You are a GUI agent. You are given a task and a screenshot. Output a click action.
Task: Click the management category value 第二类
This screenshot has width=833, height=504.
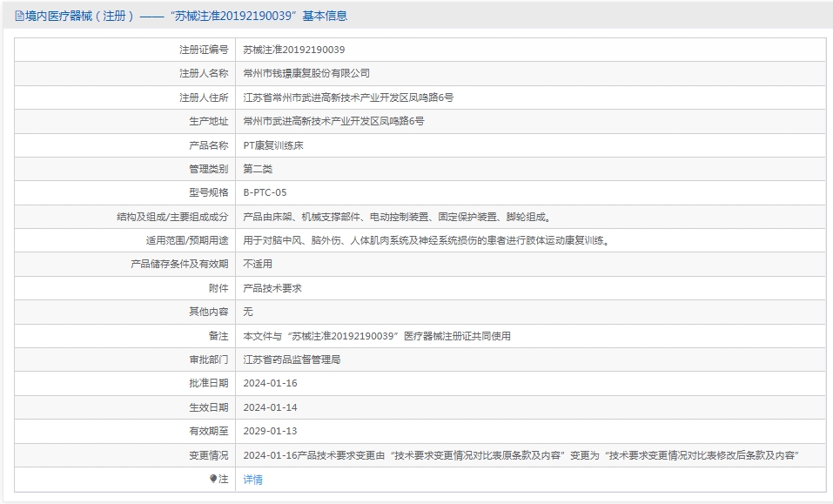(258, 169)
